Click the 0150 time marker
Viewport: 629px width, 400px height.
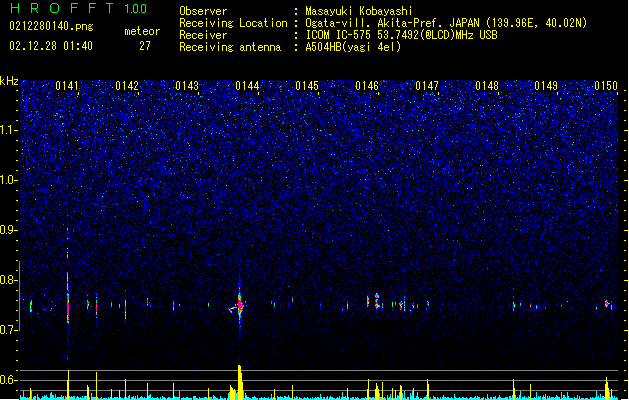[x=606, y=86]
